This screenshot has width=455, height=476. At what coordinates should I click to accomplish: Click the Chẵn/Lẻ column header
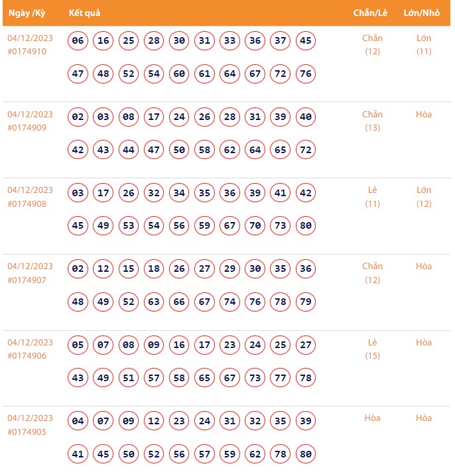(370, 13)
